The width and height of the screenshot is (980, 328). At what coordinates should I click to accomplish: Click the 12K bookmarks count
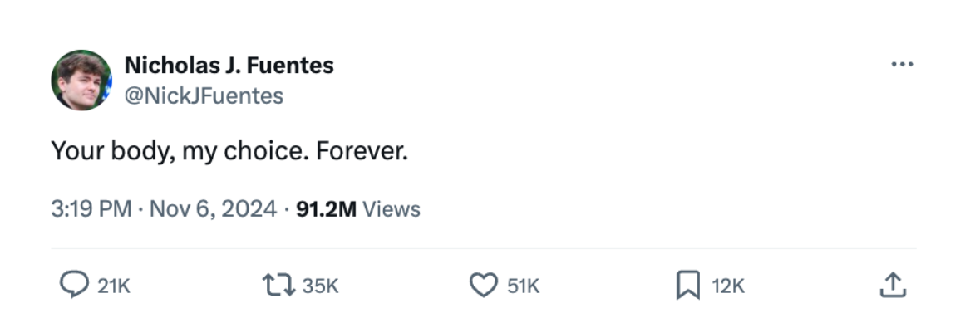729,286
